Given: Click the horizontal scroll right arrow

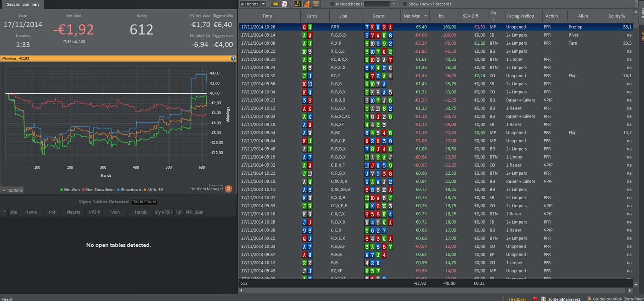Looking at the screenshot, I should pos(630,290).
